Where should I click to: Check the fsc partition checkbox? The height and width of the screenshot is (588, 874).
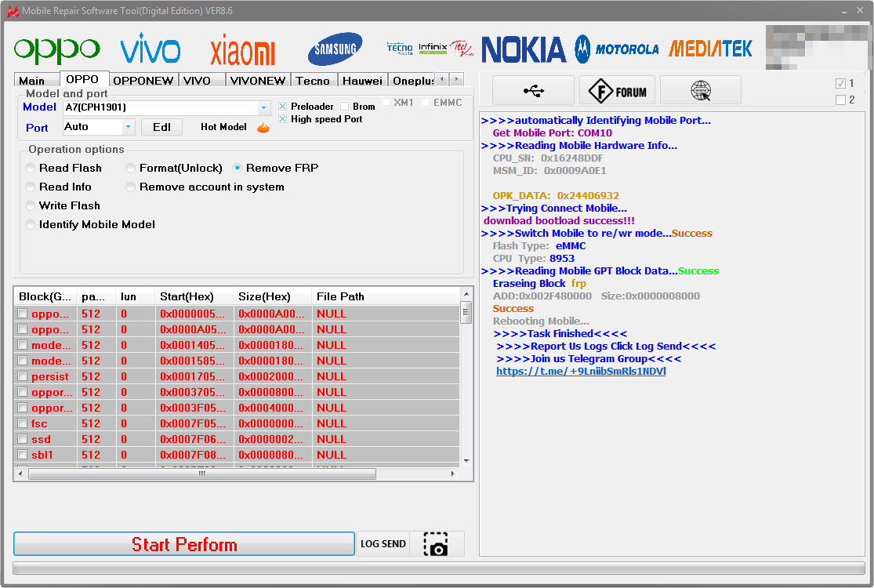[22, 423]
